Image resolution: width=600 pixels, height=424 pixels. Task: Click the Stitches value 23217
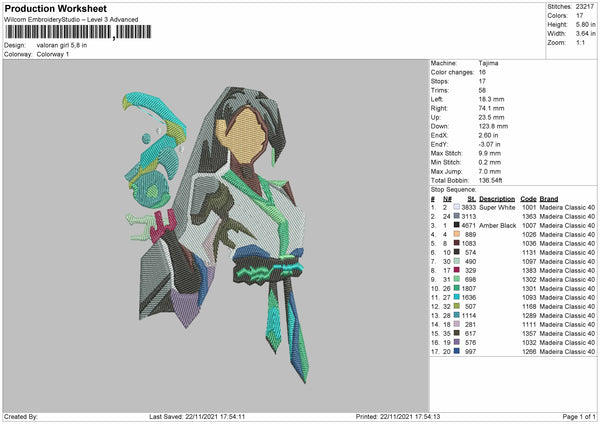click(x=585, y=7)
